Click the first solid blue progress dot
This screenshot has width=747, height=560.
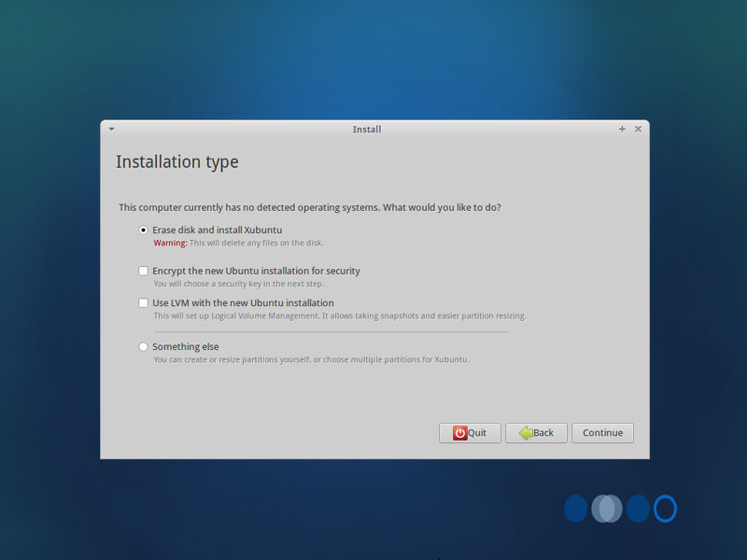click(575, 509)
